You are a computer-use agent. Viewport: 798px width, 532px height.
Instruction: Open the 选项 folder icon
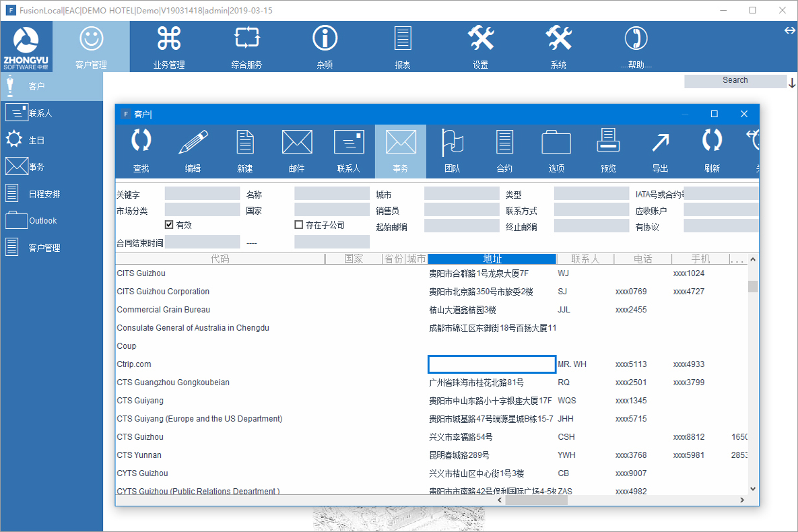556,151
